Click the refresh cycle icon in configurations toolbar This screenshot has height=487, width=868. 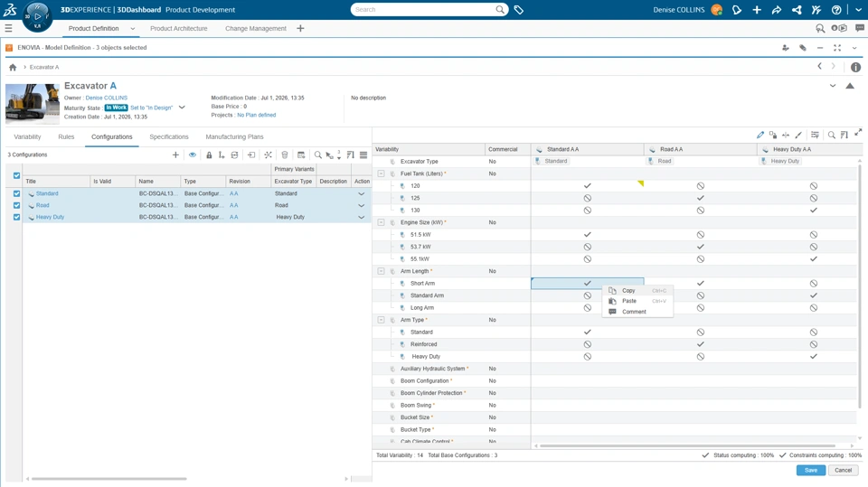[x=235, y=155]
